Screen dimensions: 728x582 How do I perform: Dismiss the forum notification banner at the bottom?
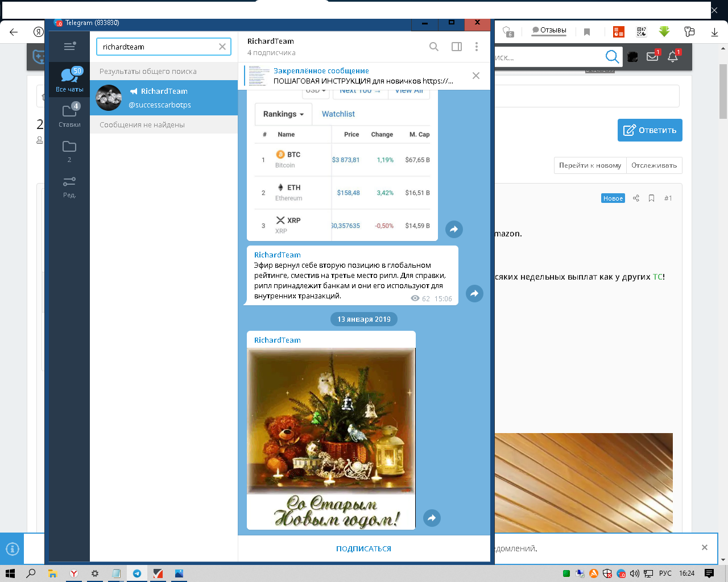point(705,547)
